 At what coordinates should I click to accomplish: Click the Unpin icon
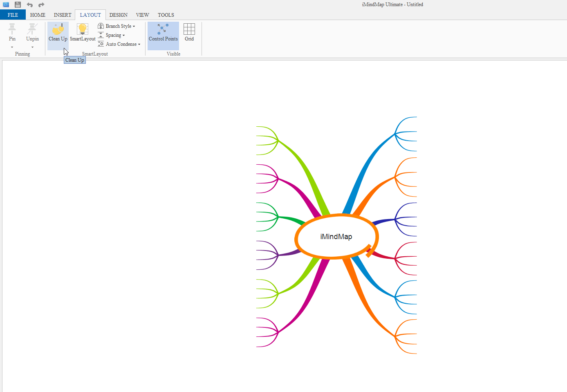coord(32,29)
